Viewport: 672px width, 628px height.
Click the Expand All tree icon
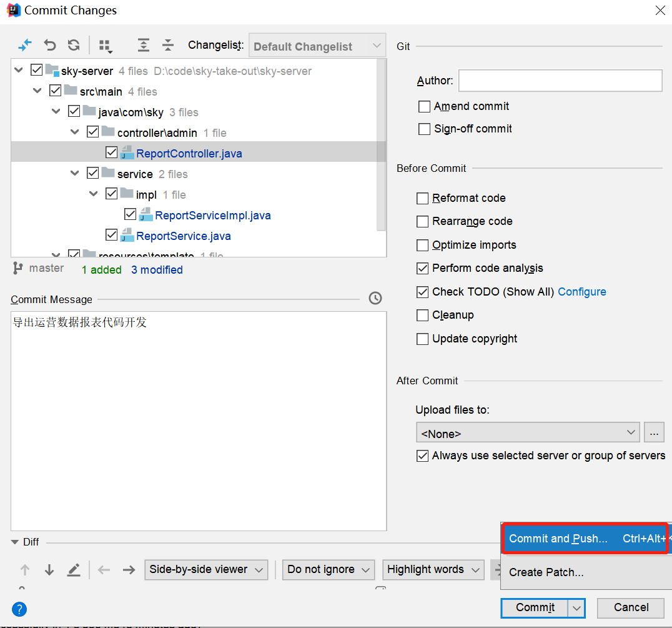click(x=144, y=46)
